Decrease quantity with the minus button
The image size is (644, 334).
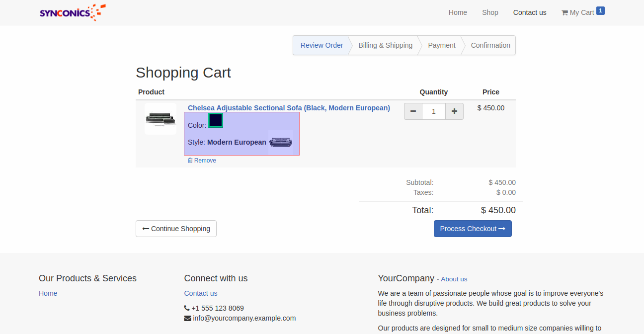tap(413, 111)
